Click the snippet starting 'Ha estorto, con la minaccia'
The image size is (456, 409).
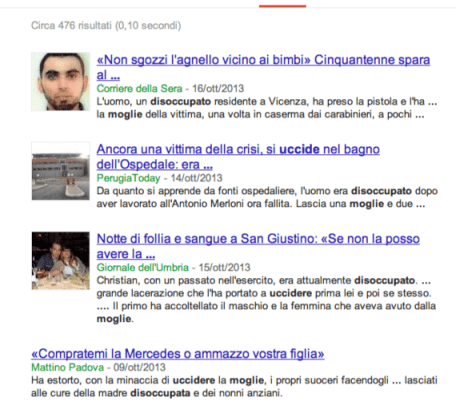[x=234, y=387]
